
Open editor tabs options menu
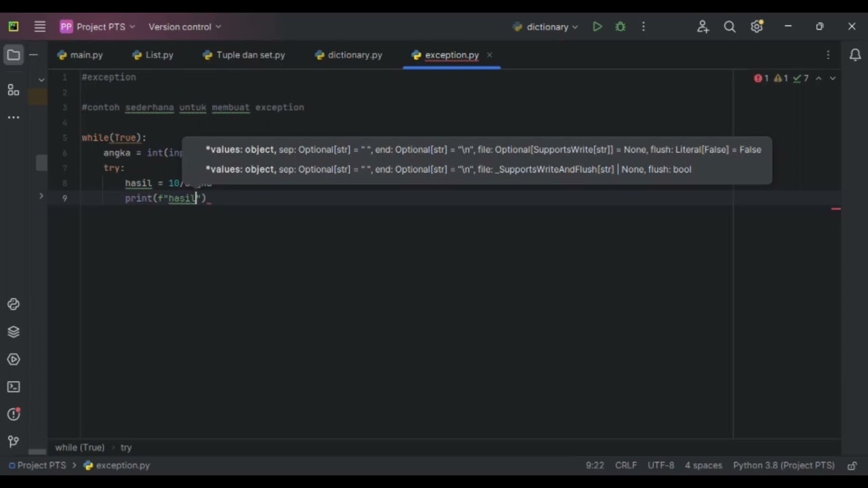tap(828, 55)
